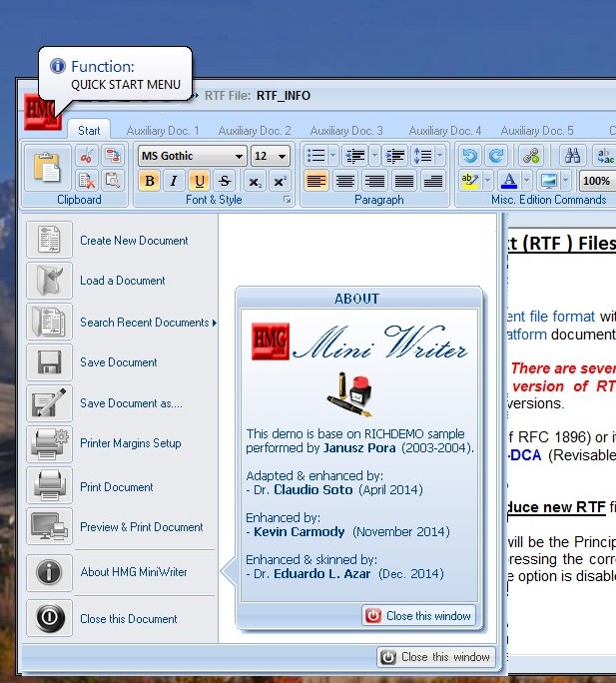The width and height of the screenshot is (616, 683).
Task: Toggle align left paragraph
Action: coord(316,181)
